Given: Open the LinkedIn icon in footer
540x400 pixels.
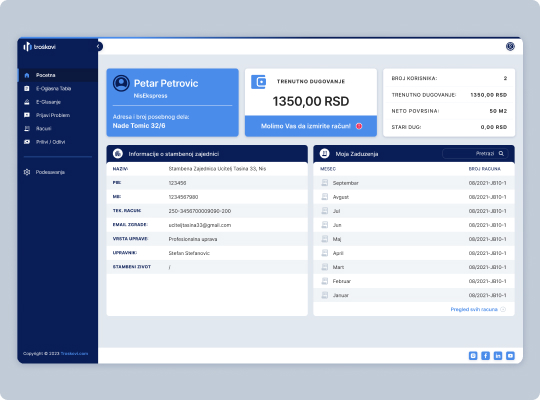Looking at the screenshot, I should (x=498, y=356).
